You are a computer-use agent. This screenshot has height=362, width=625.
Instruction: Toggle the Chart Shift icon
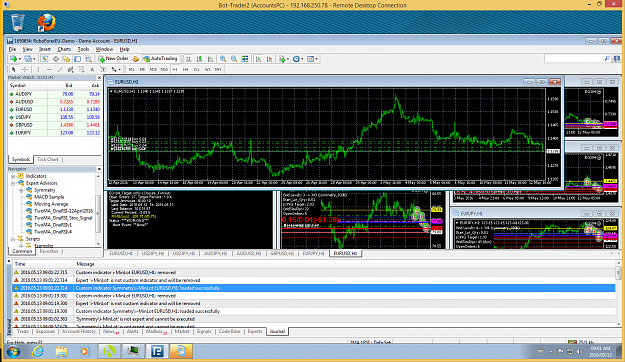point(269,59)
